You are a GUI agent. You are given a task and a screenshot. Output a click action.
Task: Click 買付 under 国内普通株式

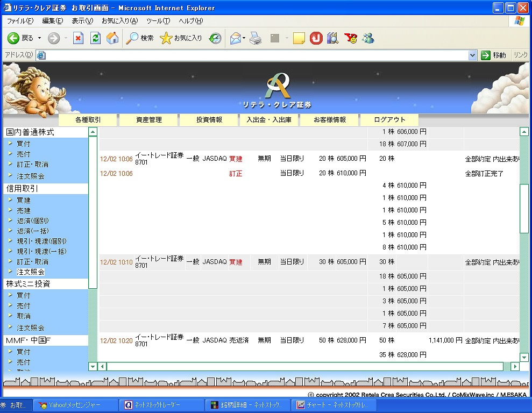24,144
